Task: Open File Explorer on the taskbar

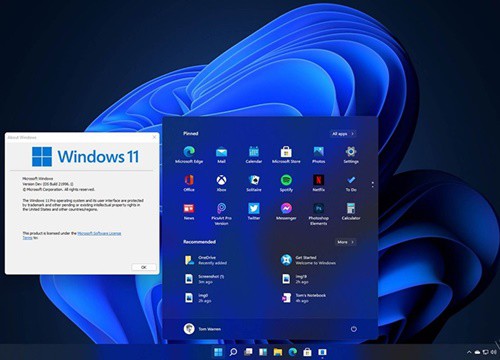Action: [x=278, y=352]
